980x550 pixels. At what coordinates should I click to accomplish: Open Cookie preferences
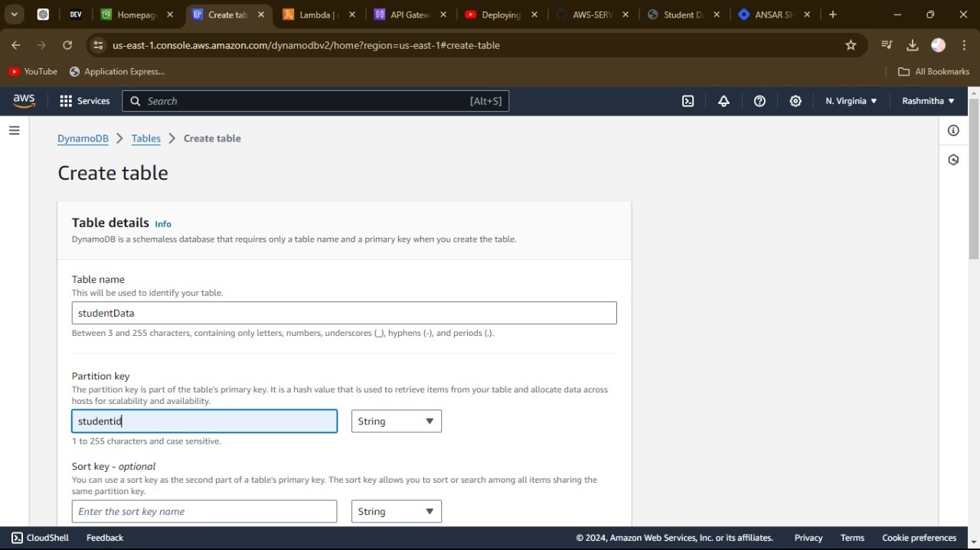(x=919, y=538)
